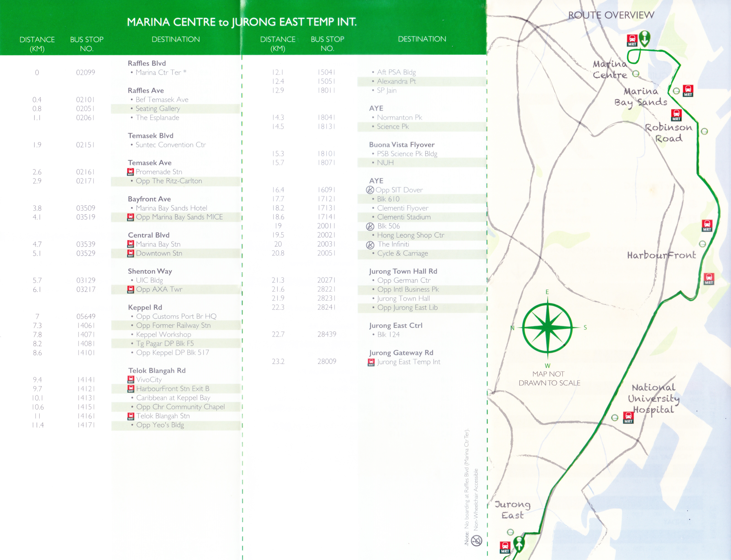This screenshot has width=731, height=560.
Task: Click the non-wheelchair icon beside Blk 506
Action: (370, 227)
